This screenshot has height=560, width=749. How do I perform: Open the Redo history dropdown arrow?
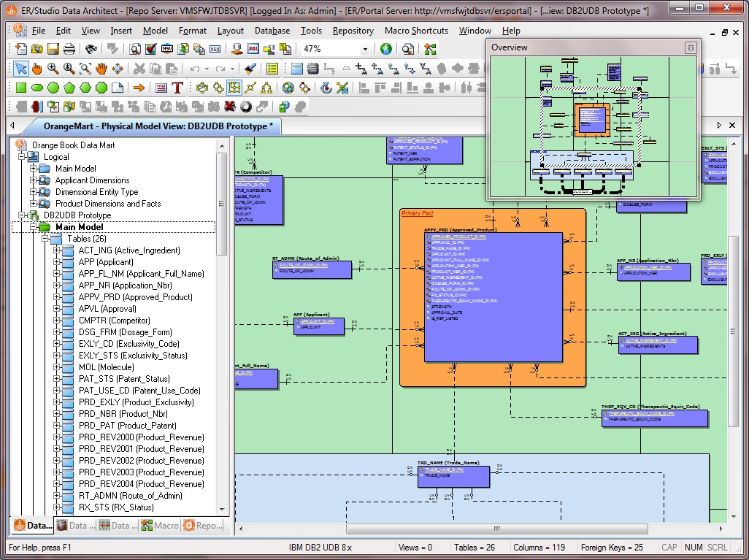(232, 69)
